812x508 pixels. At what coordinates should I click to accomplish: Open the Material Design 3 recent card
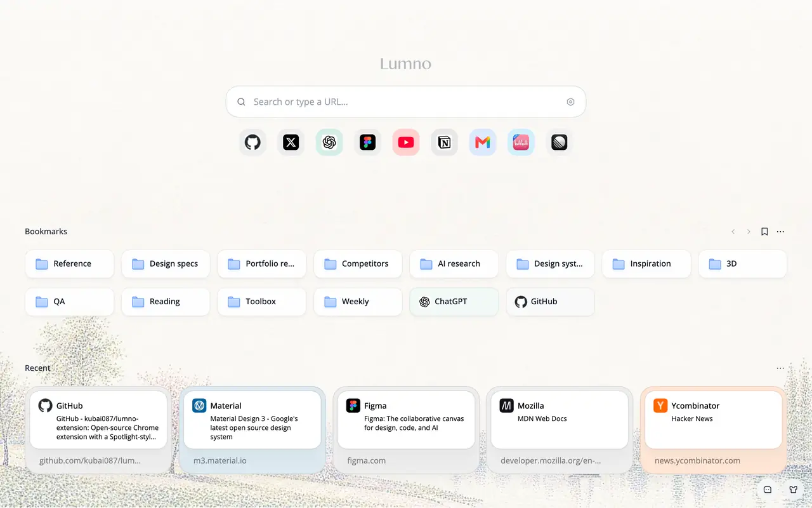252,430
